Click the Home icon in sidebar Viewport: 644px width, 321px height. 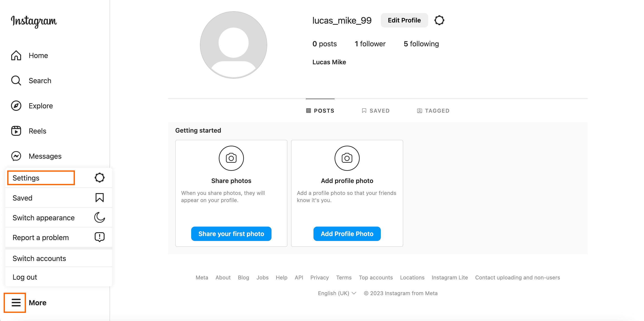pyautogui.click(x=16, y=55)
